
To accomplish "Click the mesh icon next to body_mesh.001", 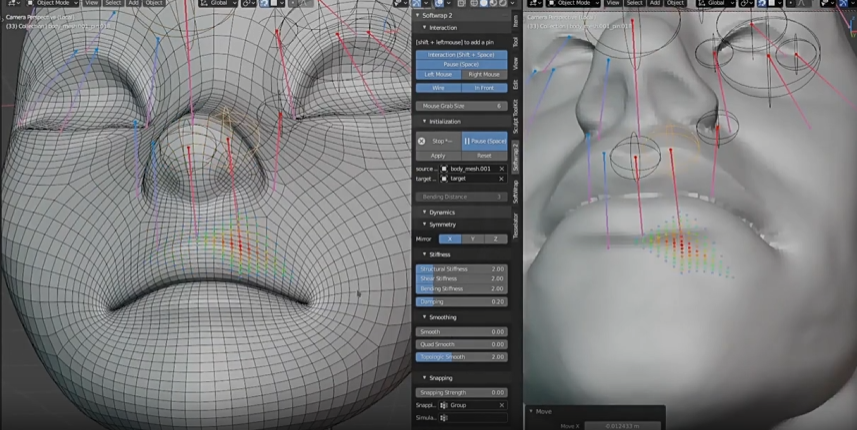I will point(444,169).
